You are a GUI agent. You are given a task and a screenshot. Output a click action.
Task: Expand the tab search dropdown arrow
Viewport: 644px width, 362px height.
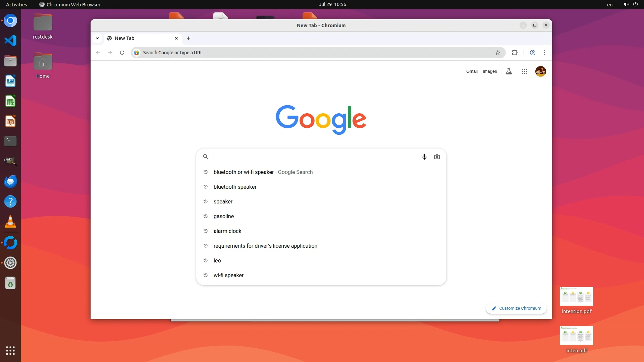(x=97, y=38)
